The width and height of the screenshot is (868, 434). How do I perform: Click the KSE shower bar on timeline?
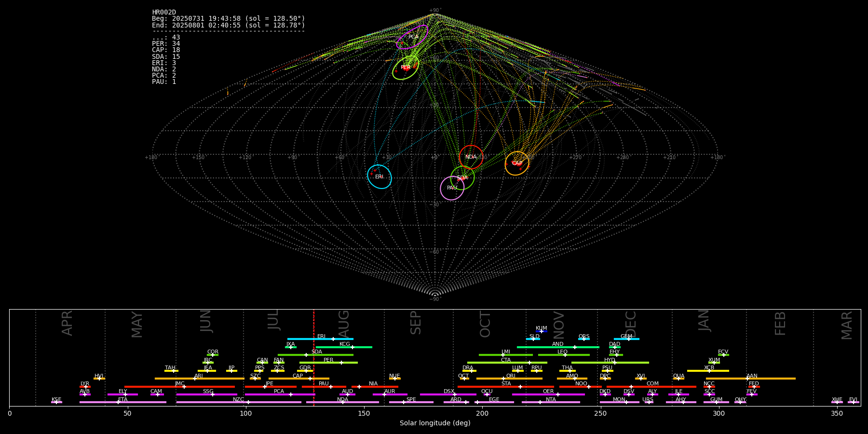(56, 402)
